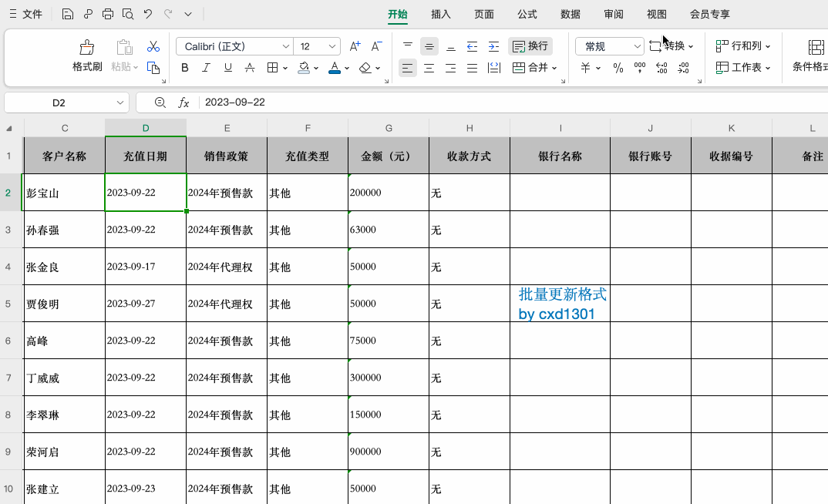Click the Copy icon next to 粘贴
The width and height of the screenshot is (828, 504).
pos(153,68)
